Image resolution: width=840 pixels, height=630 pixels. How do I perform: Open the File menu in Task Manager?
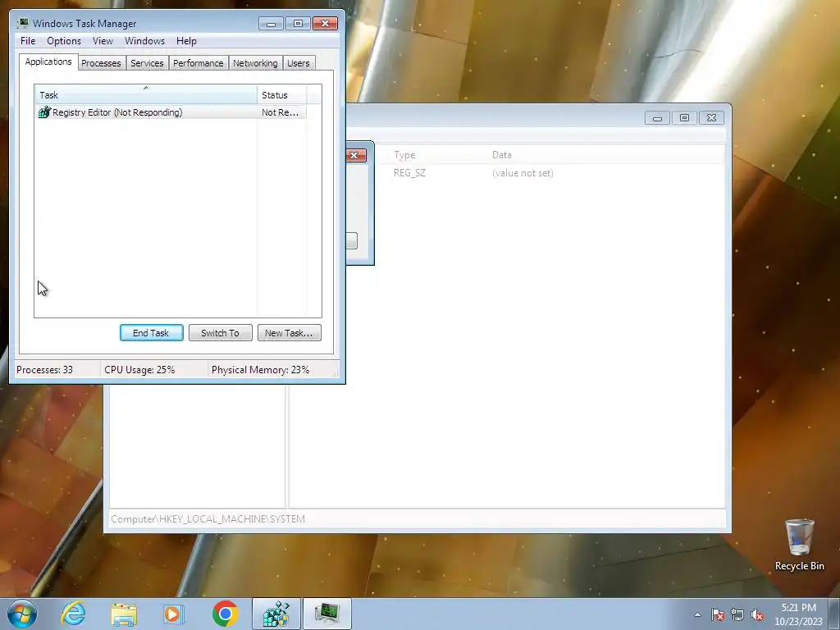point(28,41)
